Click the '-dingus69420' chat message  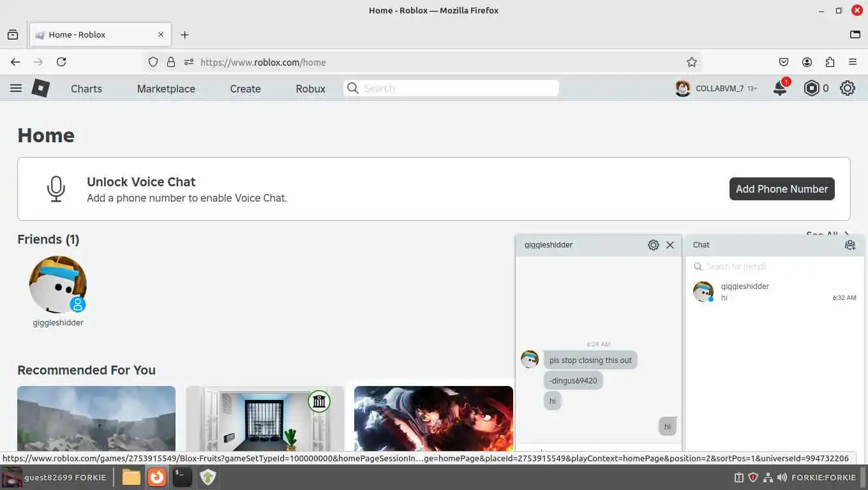click(x=573, y=381)
